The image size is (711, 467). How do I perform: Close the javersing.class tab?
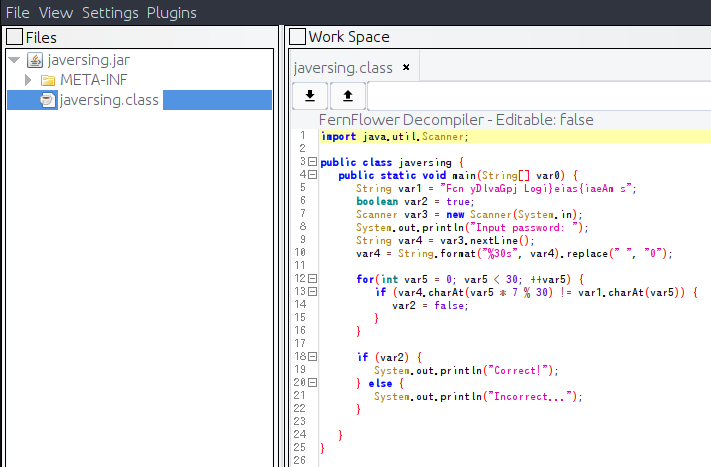(x=406, y=67)
